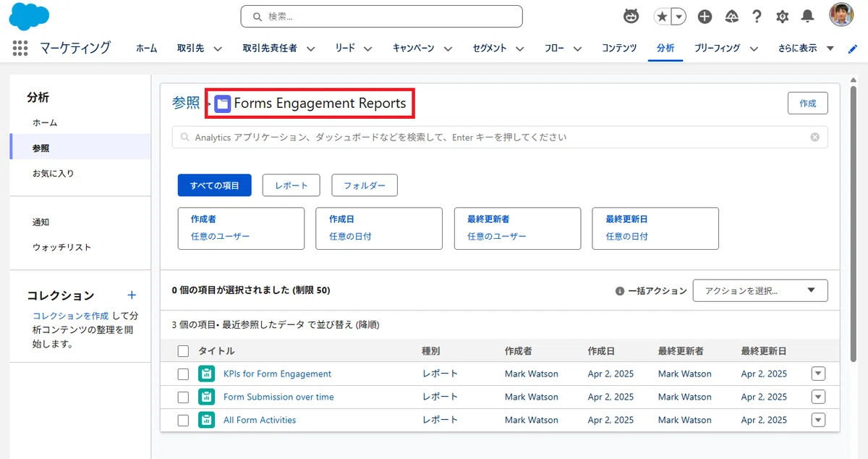Expand the ブリーフィング tab chevron
868x459 pixels.
tap(754, 49)
